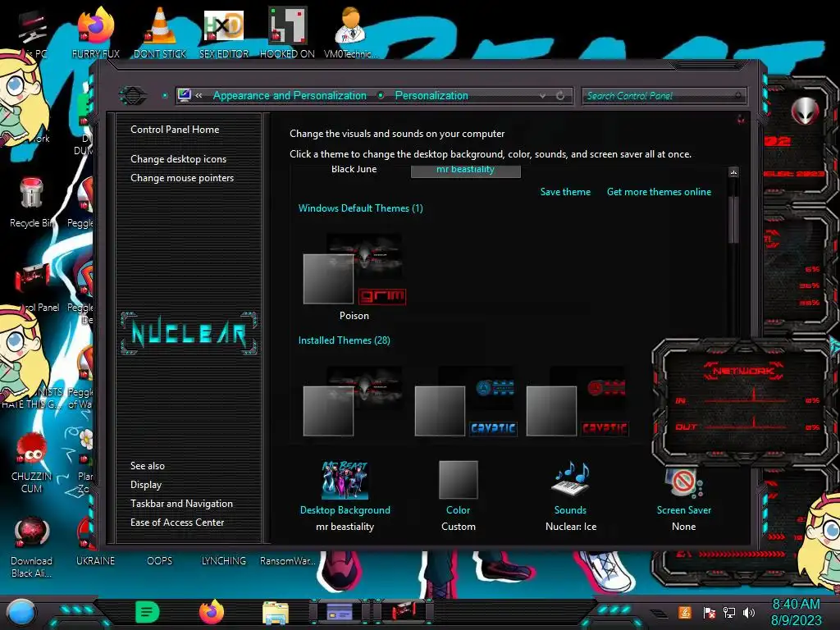
Task: Click the volume speaker tray icon
Action: point(749,612)
